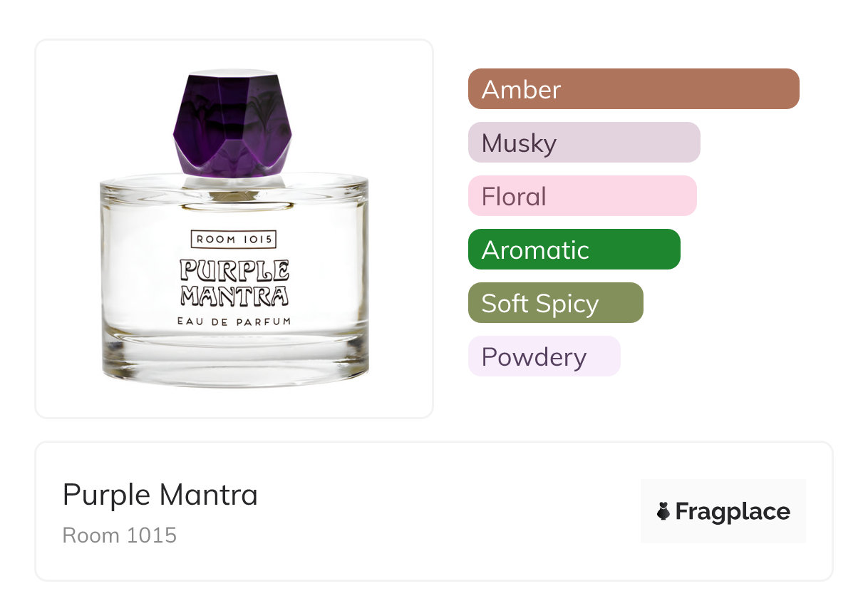Select the Musky accord bar
Image resolution: width=868 pixels, height=616 pixels.
tap(584, 143)
